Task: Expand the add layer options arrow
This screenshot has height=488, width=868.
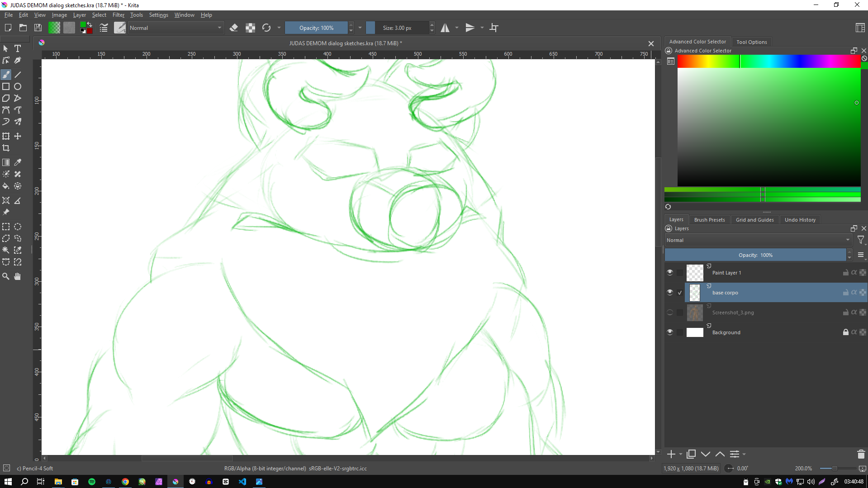Action: [x=681, y=454]
